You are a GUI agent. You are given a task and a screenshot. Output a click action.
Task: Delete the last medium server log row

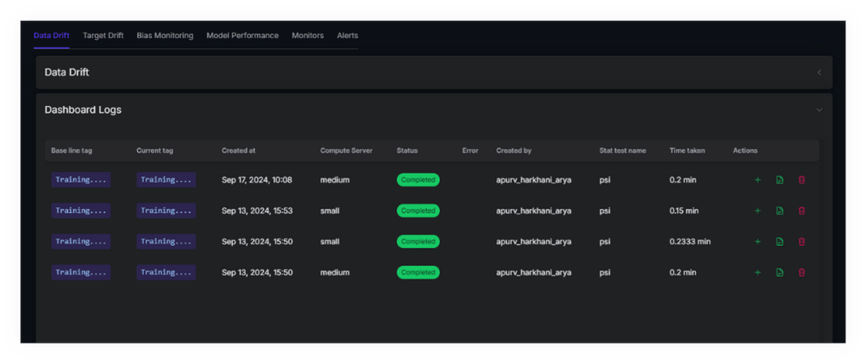tap(801, 273)
